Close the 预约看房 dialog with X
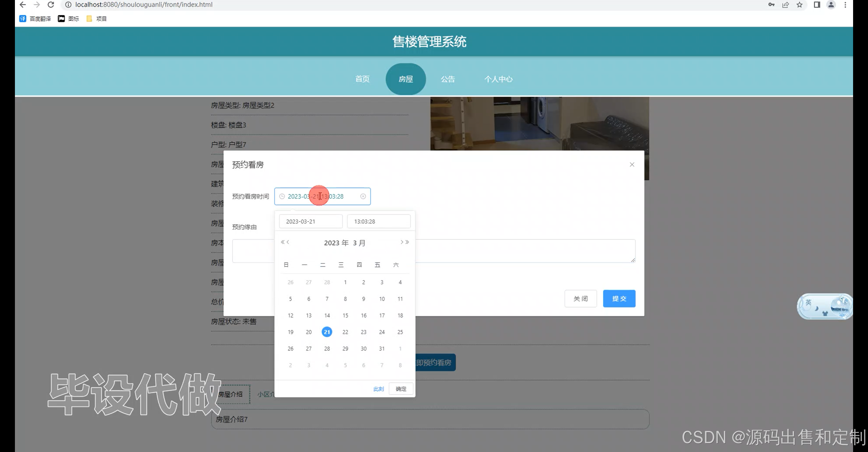This screenshot has height=452, width=868. [x=632, y=165]
